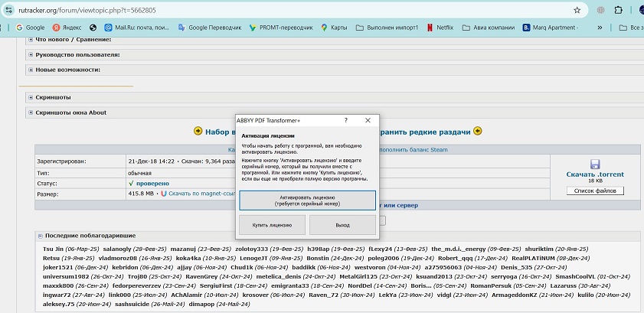Image resolution: width=644 pixels, height=313 pixels.
Task: Click the magnet link icon
Action: [164, 194]
